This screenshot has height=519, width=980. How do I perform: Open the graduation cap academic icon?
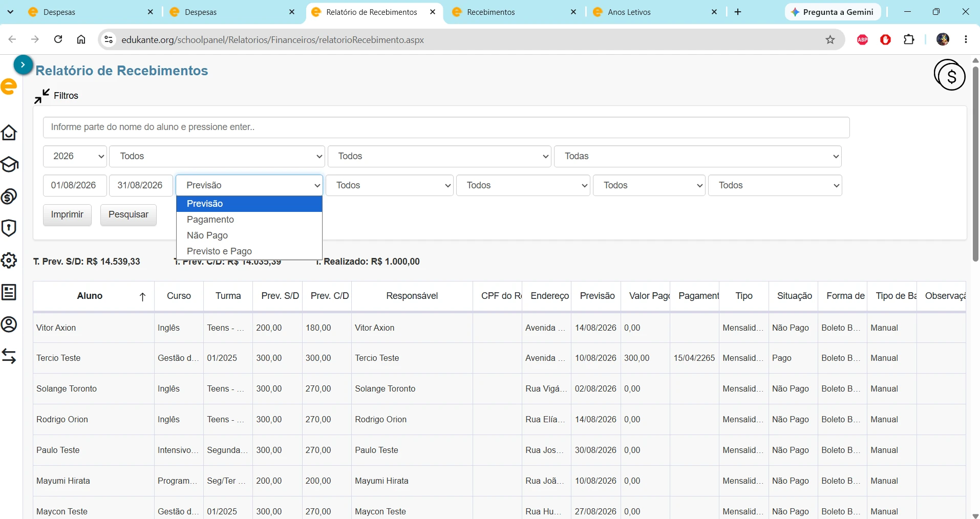9,164
